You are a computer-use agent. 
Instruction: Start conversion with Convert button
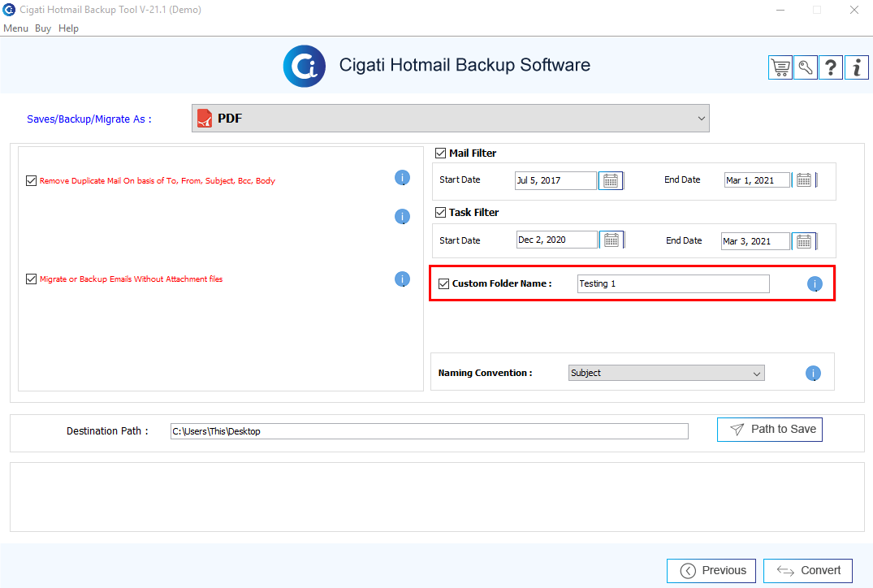point(808,571)
